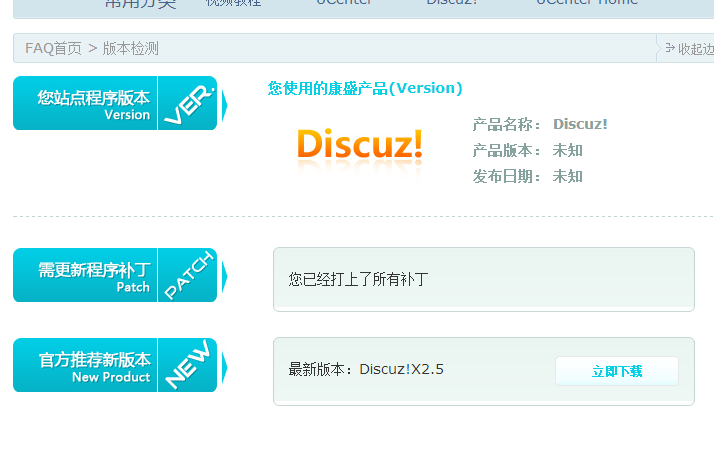Collapse sidebar with 收起边栏 arrow
The height and width of the screenshot is (460, 714).
tap(689, 48)
